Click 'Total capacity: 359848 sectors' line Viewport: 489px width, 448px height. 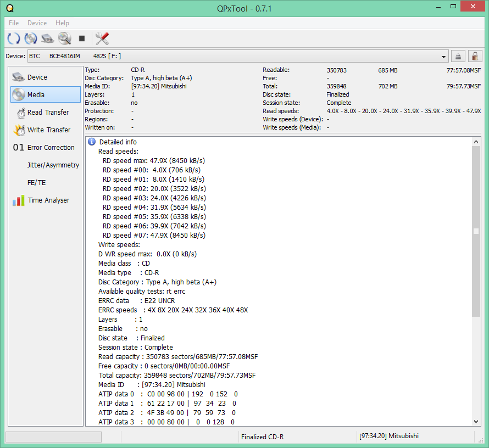(177, 376)
